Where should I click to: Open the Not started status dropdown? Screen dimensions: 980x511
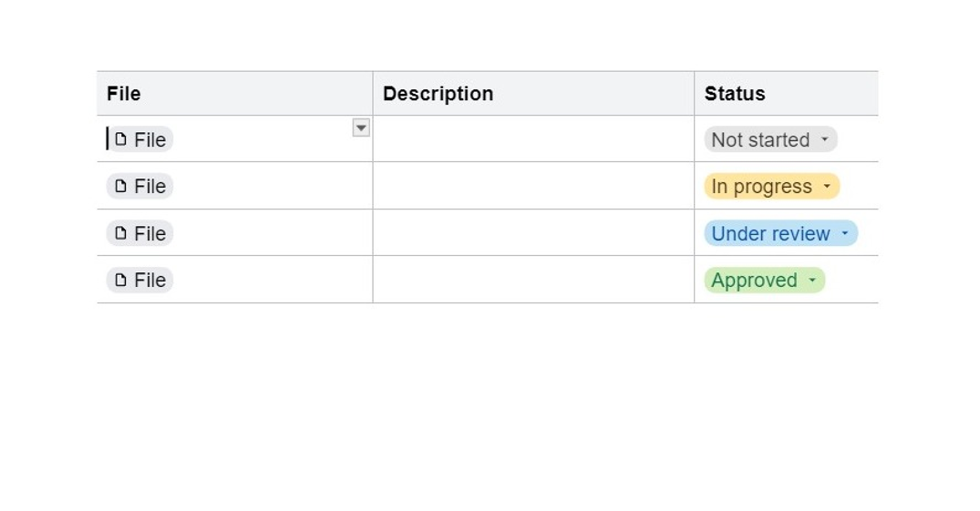click(769, 139)
